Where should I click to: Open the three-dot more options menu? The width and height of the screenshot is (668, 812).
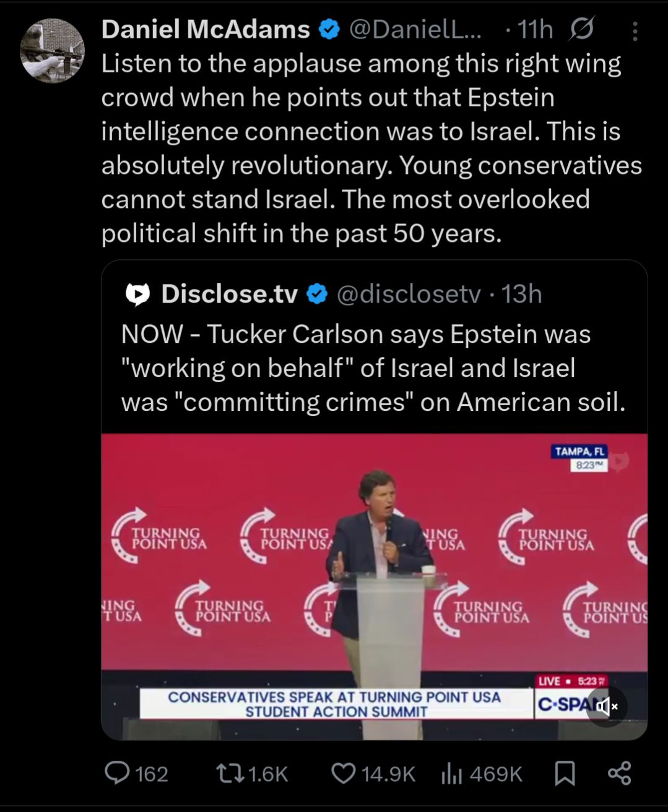pos(635,32)
